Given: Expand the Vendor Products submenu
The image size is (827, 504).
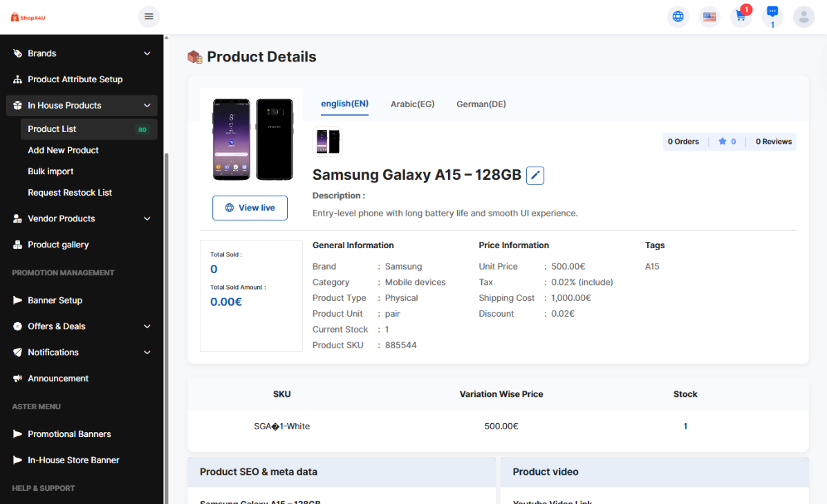Looking at the screenshot, I should pyautogui.click(x=147, y=218).
